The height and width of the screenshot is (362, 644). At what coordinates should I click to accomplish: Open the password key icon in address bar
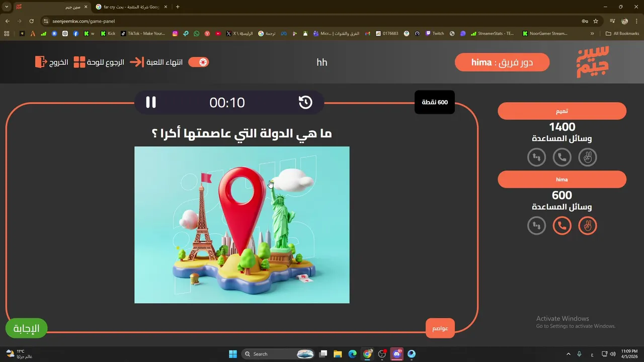585,21
